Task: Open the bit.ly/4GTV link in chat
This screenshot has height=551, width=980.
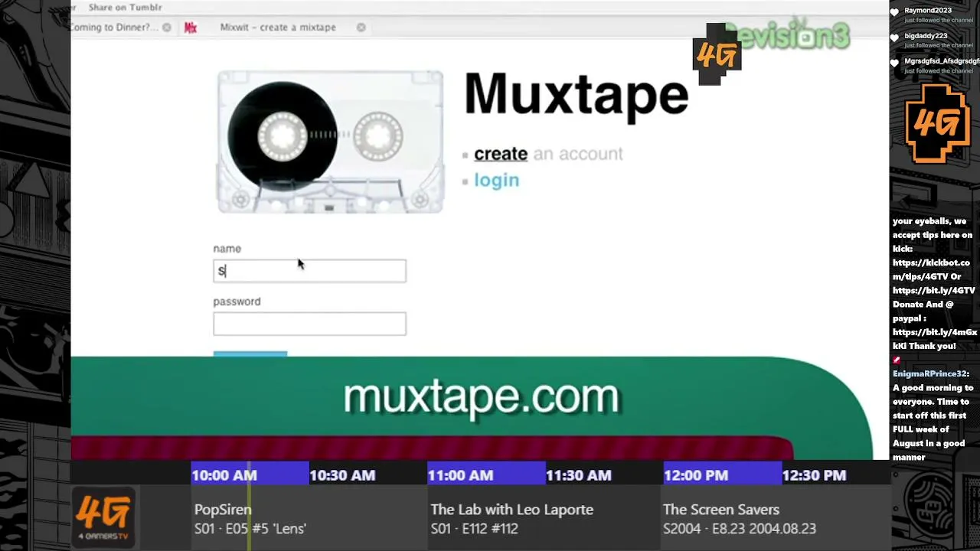Action: pyautogui.click(x=934, y=291)
